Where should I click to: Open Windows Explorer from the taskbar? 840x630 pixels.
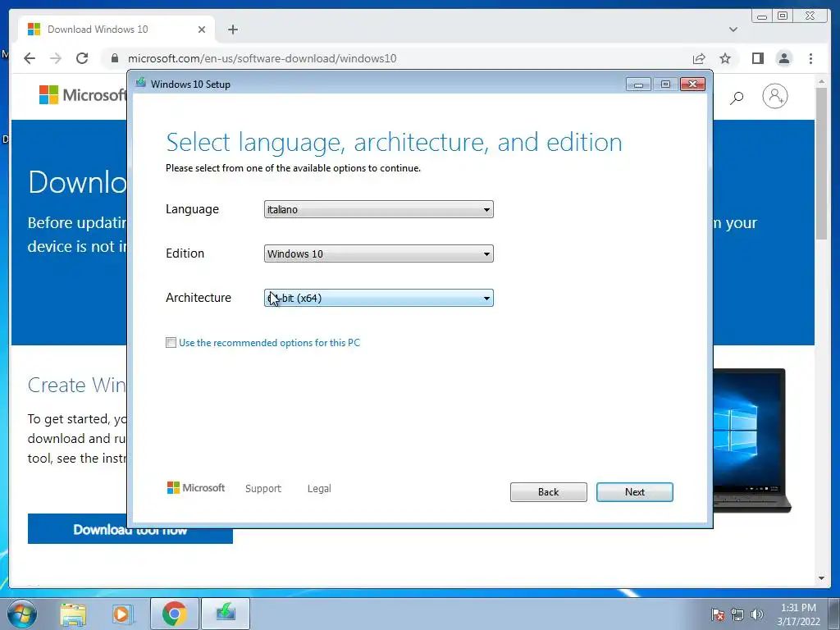coord(73,614)
